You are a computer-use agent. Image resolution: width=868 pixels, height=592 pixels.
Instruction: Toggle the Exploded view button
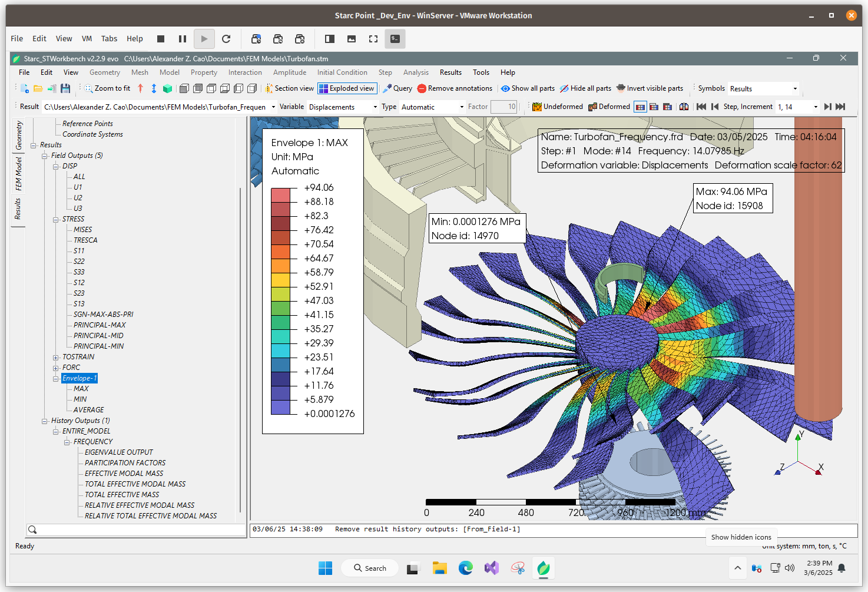(x=347, y=88)
